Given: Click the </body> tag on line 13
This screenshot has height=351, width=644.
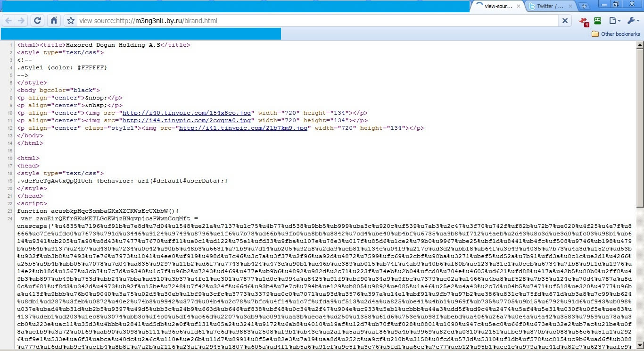Looking at the screenshot, I should click(x=30, y=136).
